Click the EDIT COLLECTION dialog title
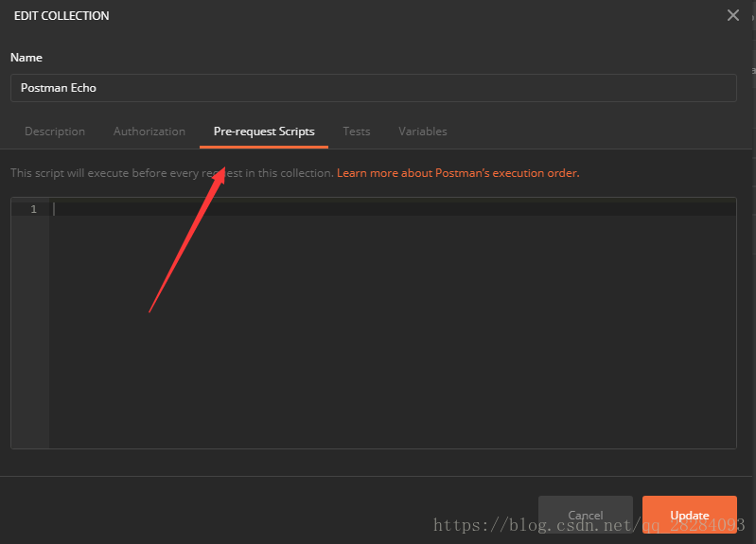The image size is (756, 544). [62, 16]
